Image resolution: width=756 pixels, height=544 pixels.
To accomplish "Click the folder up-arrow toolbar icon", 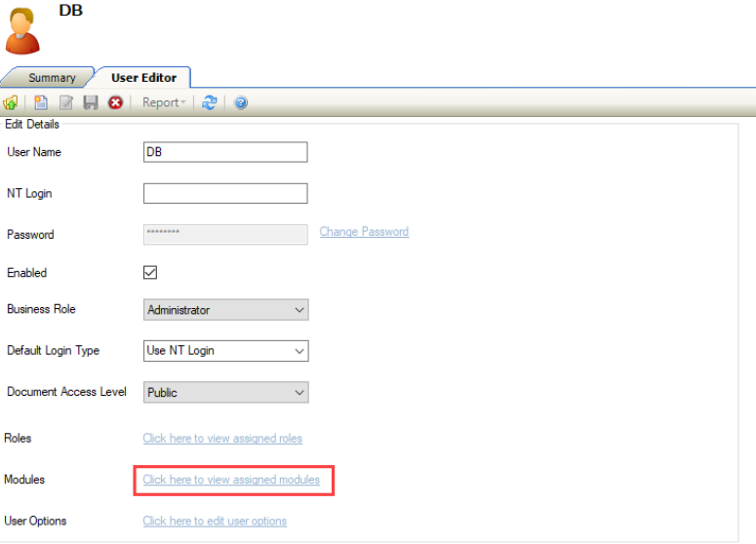I will click(11, 102).
